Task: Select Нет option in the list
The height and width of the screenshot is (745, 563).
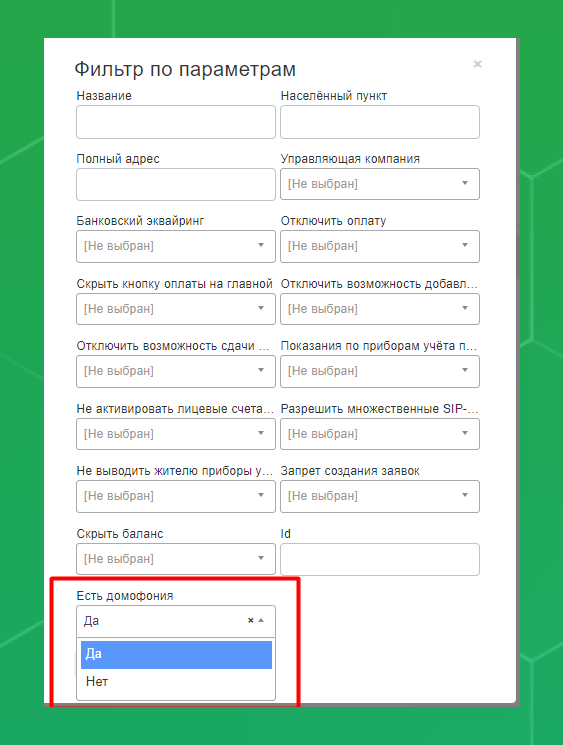Action: coord(176,682)
